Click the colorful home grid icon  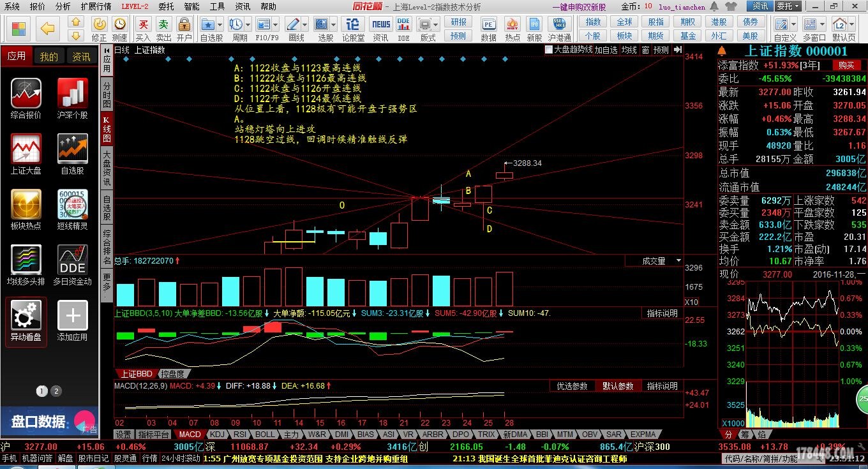pos(19,28)
